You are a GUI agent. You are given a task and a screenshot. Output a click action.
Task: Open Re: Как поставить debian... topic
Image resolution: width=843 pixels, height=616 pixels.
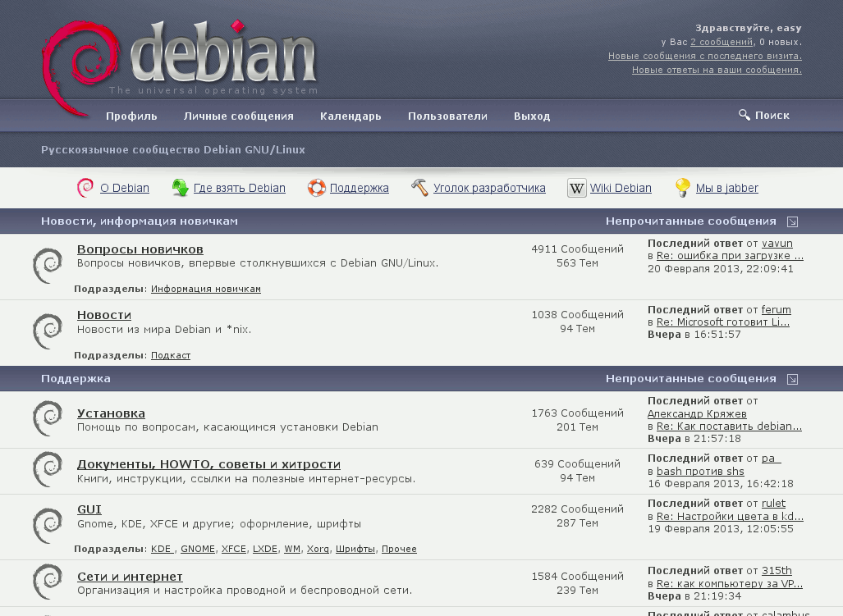coord(729,427)
